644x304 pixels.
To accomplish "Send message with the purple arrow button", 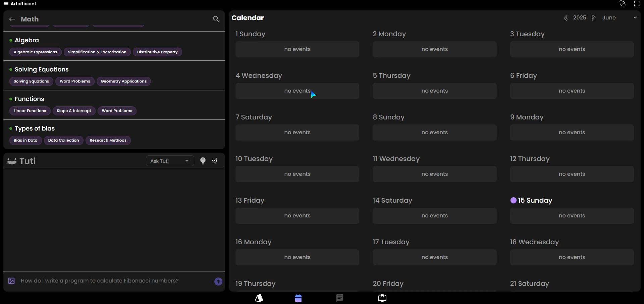I will [x=218, y=282].
